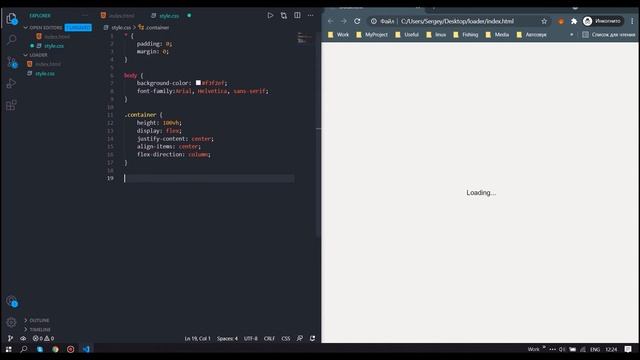
Task: Click the git branch status bar icon
Action: [10, 338]
